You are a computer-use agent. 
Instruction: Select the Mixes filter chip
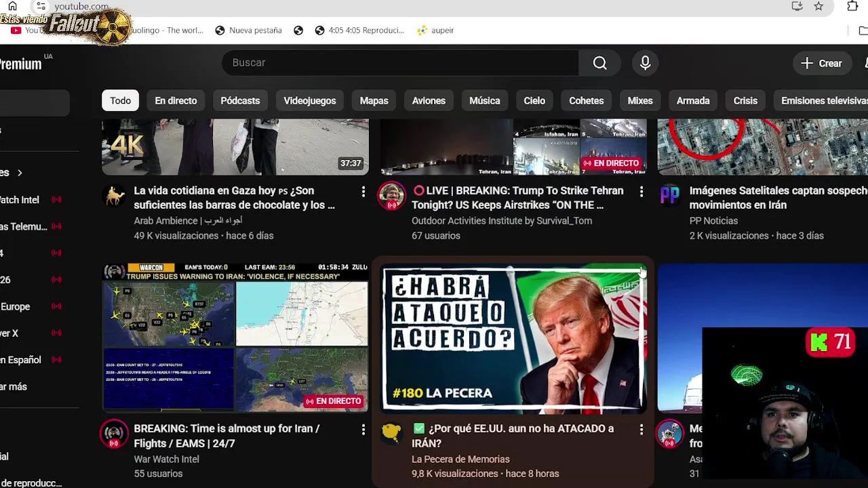click(639, 100)
